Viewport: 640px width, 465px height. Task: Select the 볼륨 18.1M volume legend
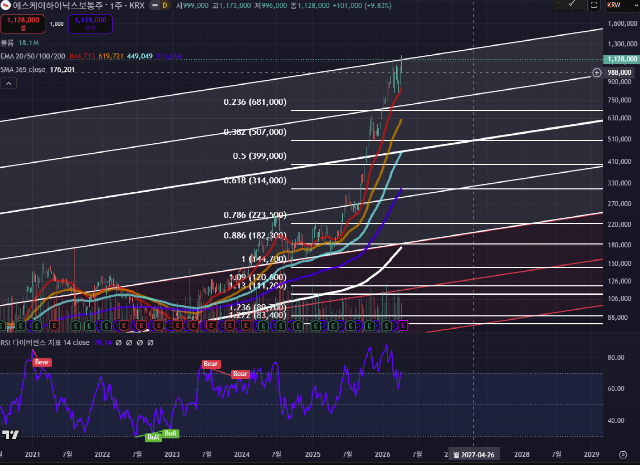point(20,42)
